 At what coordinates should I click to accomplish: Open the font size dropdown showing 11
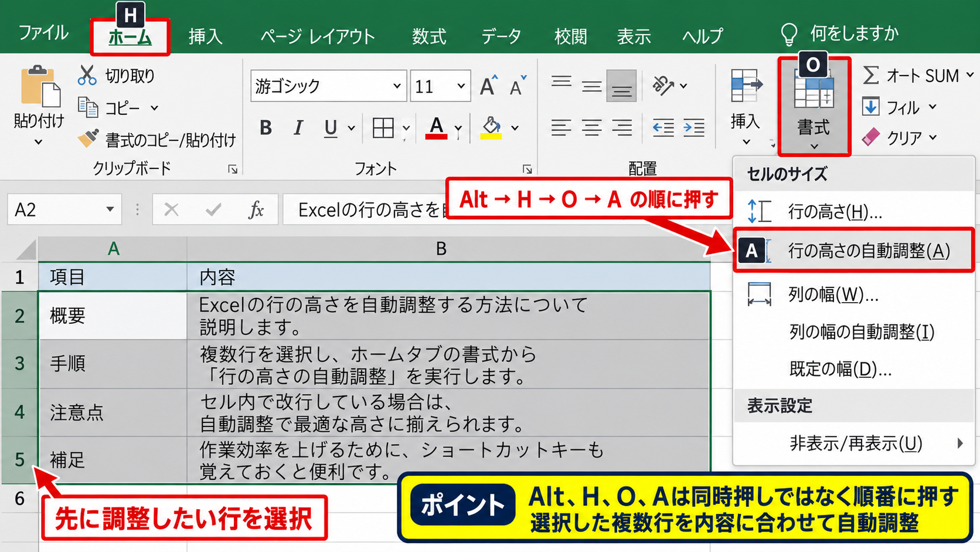point(461,86)
